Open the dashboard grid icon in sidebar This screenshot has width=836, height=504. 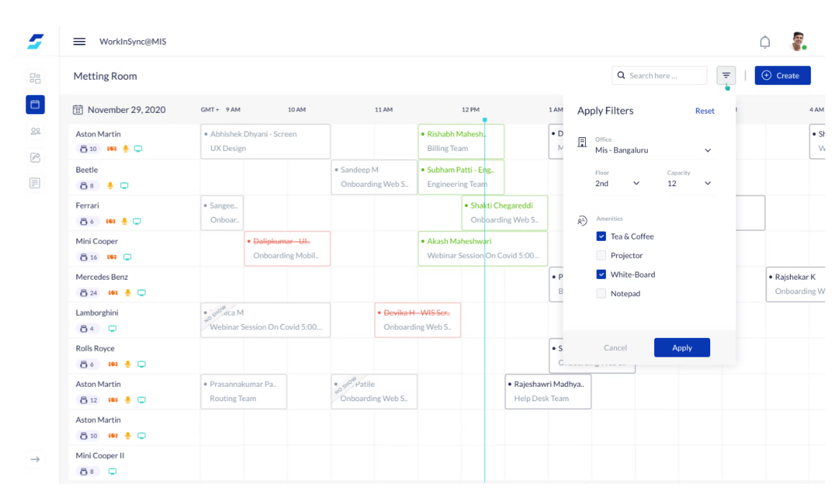click(35, 78)
